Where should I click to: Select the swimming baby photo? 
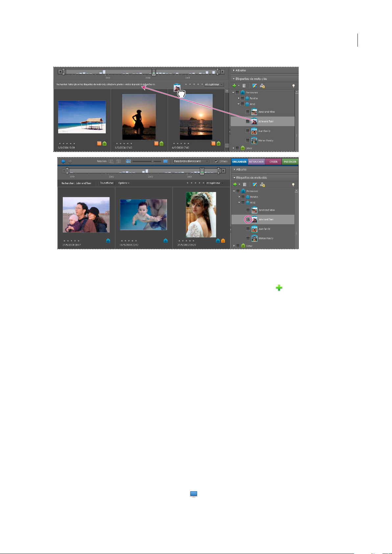click(x=143, y=215)
